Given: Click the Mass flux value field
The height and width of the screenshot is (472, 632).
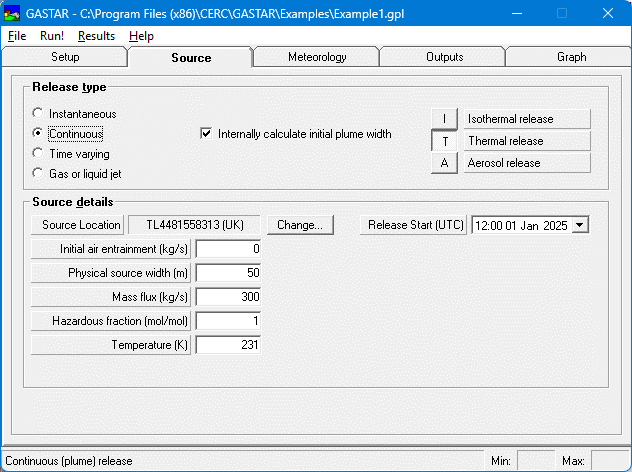Looking at the screenshot, I should coord(229,297).
